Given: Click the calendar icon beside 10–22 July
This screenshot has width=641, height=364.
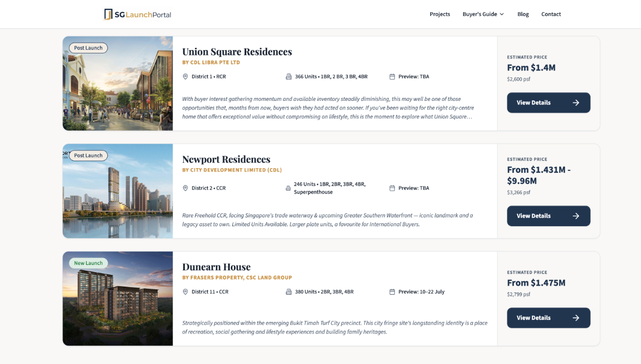Looking at the screenshot, I should click(x=392, y=292).
